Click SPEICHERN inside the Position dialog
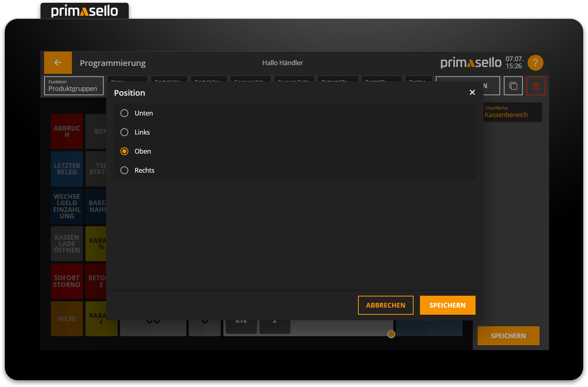 pyautogui.click(x=447, y=305)
